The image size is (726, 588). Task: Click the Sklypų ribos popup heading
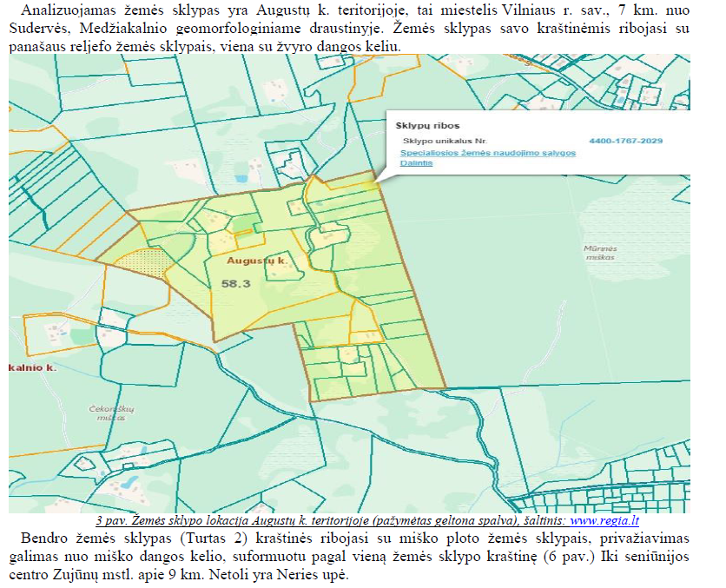427,125
